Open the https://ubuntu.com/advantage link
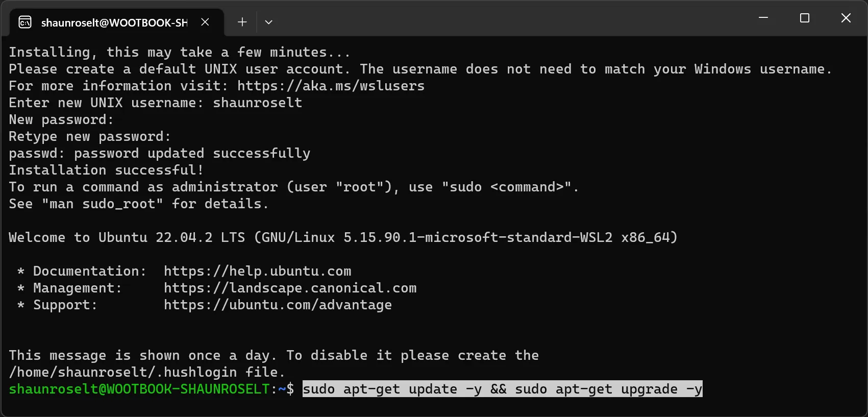This screenshot has width=868, height=417. click(278, 305)
